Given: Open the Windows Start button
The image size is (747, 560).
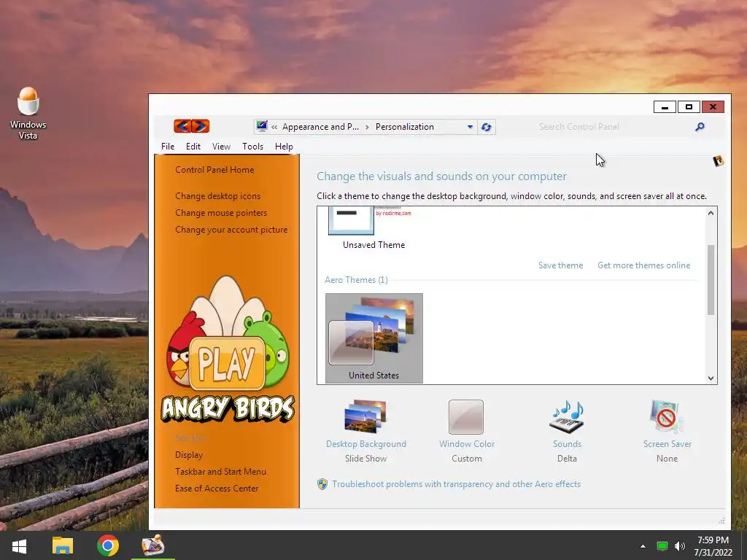Looking at the screenshot, I should (19, 545).
